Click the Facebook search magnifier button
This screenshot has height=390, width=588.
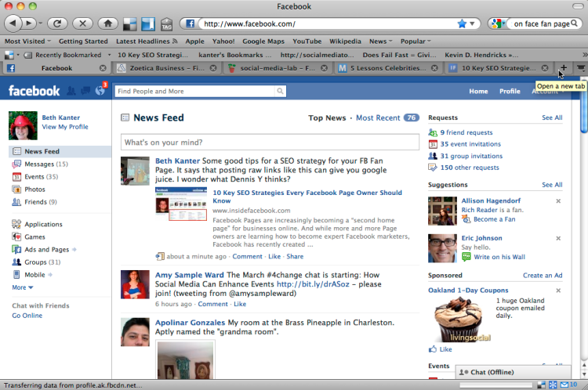click(280, 91)
